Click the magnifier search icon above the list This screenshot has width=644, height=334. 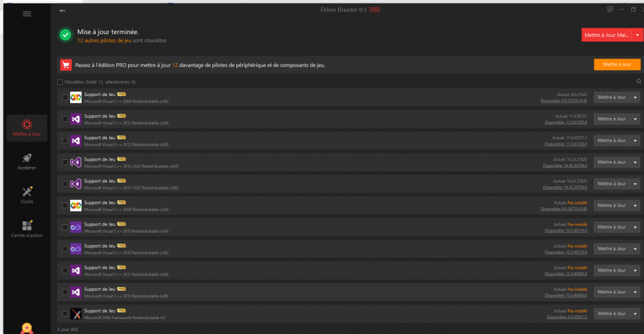pos(639,81)
